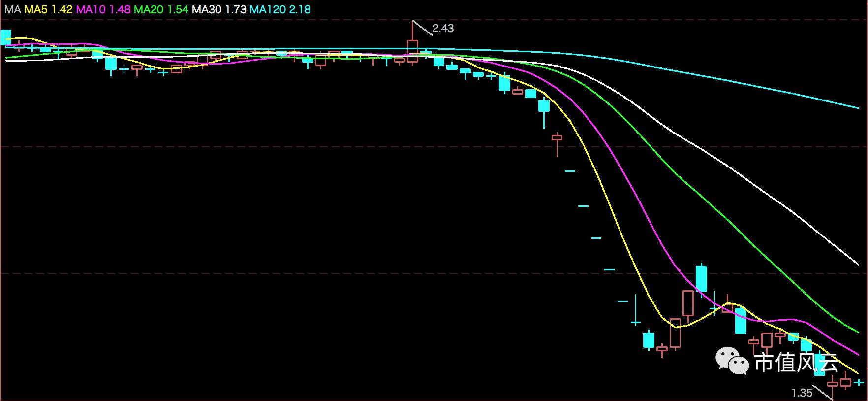Toggle the magenta MA10 1.48 legend
The height and width of the screenshot is (401, 868).
[x=103, y=9]
